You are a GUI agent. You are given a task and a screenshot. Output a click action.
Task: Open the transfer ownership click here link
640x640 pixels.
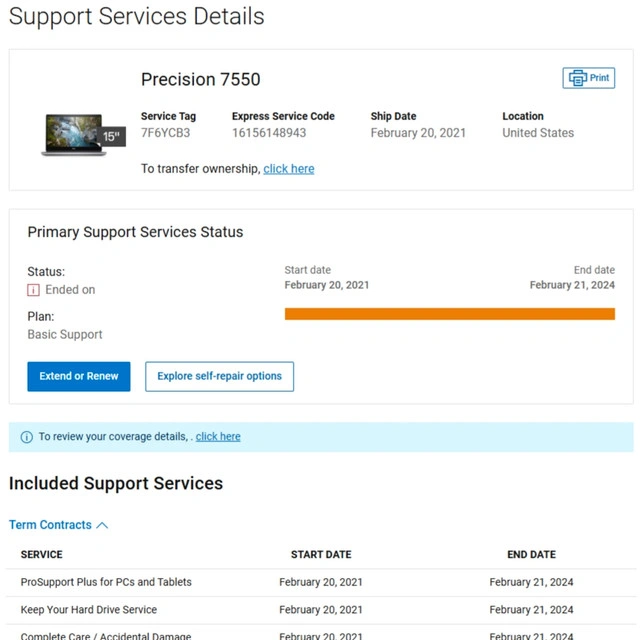(288, 169)
